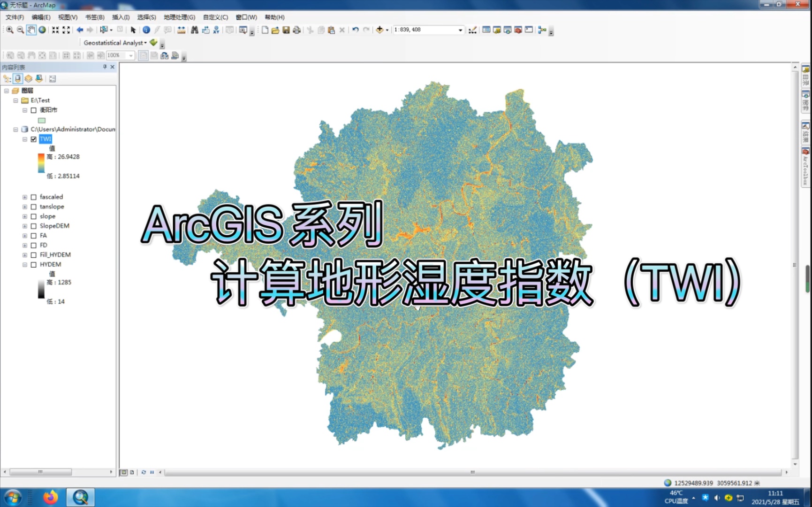Paste from the clipboard icon
Viewport: 812px width, 507px height.
point(331,30)
